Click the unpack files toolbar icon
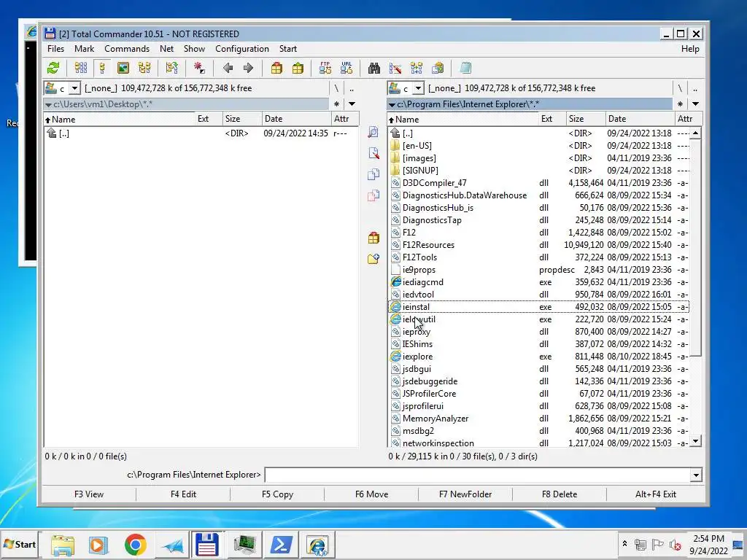 coord(298,68)
